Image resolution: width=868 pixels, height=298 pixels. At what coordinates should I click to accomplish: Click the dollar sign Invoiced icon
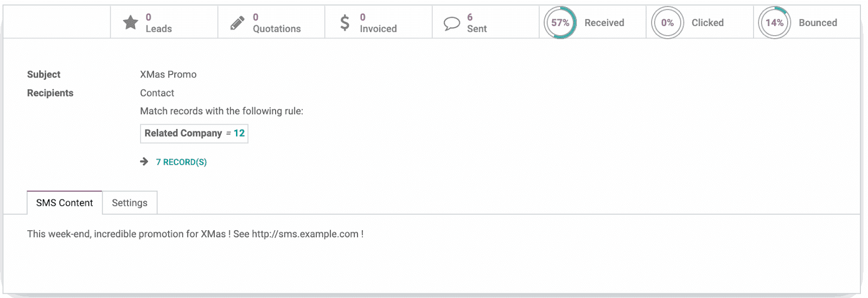click(344, 23)
